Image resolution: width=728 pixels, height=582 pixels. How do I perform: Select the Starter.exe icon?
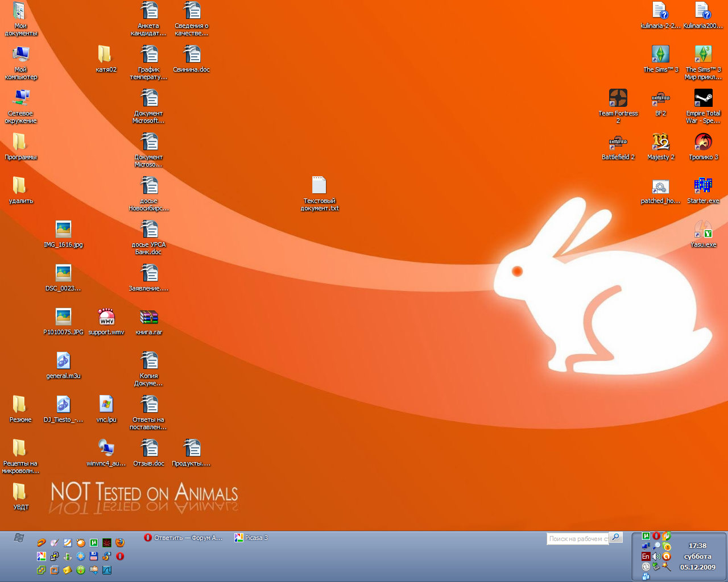coord(703,189)
